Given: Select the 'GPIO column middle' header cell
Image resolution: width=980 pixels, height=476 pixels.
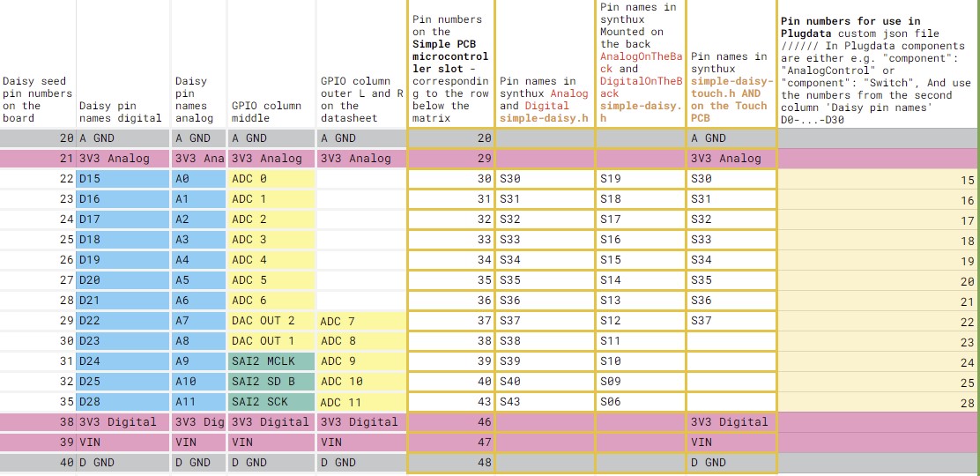Looking at the screenshot, I should coord(271,63).
